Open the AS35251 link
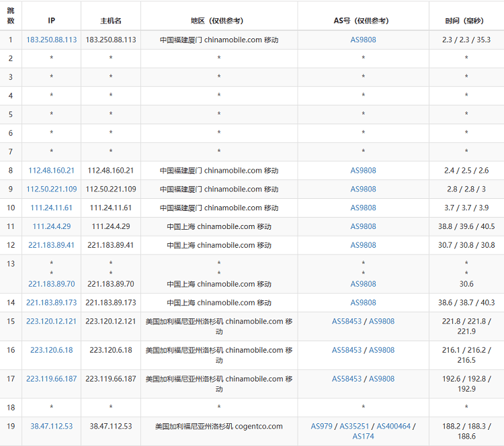504x446 pixels. pyautogui.click(x=355, y=427)
